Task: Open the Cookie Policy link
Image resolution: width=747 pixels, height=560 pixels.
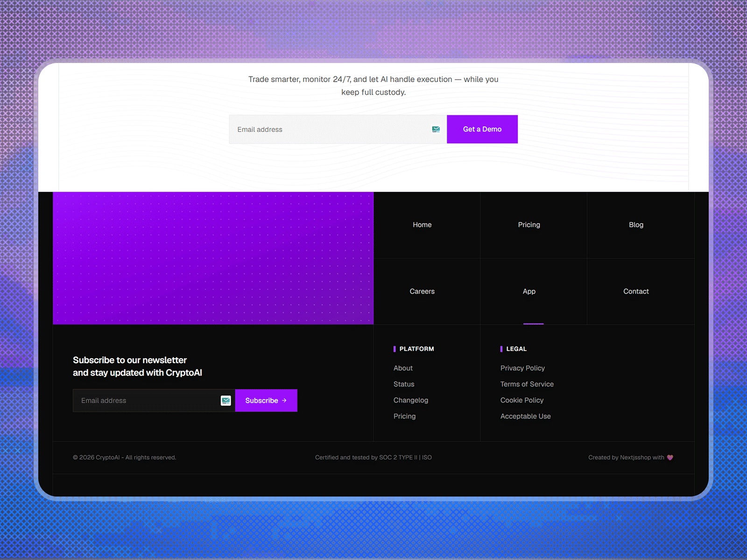Action: pyautogui.click(x=522, y=400)
